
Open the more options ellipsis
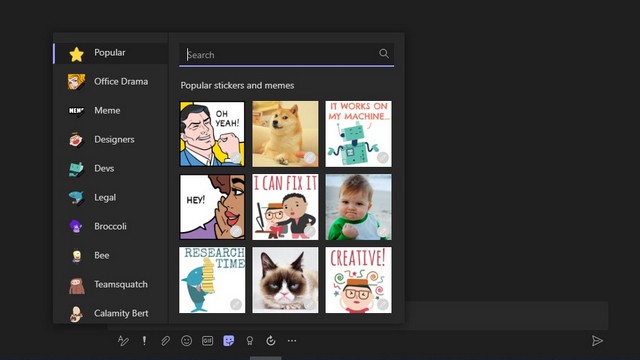coord(292,340)
